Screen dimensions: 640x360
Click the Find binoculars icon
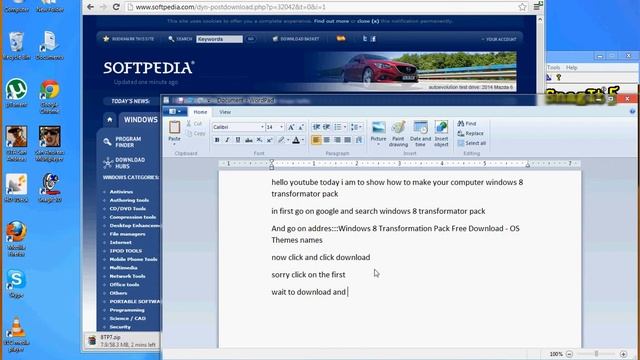coord(461,123)
